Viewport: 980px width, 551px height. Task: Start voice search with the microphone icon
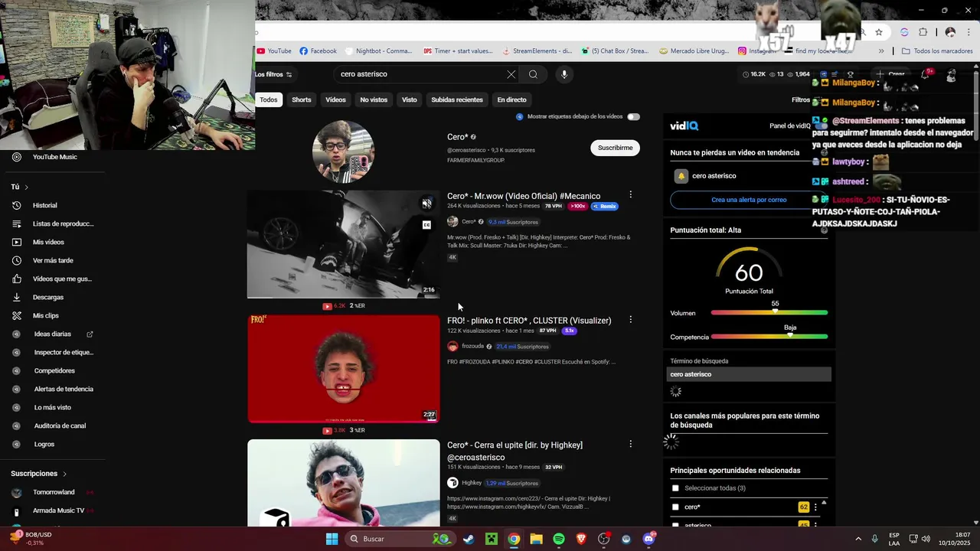564,74
